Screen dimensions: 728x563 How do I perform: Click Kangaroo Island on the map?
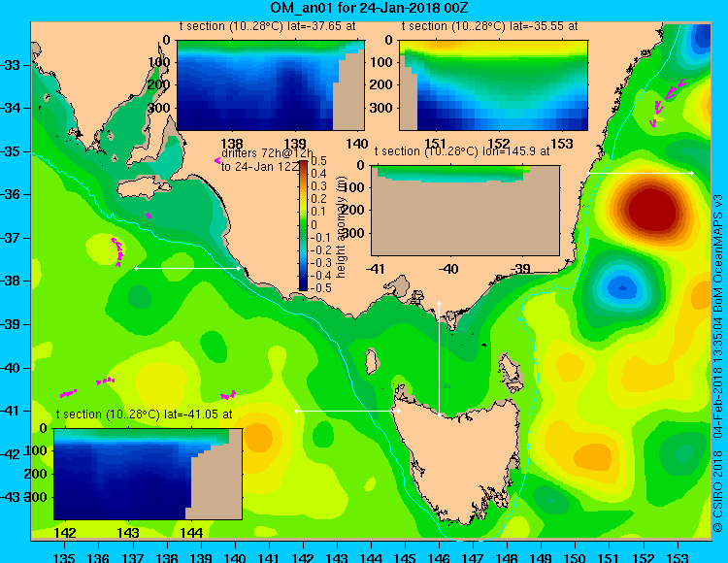point(143,189)
